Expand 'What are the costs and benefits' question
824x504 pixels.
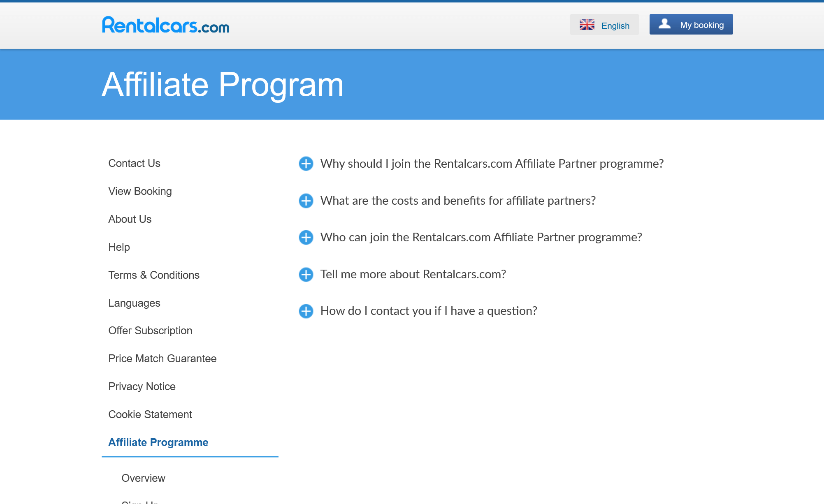point(306,201)
